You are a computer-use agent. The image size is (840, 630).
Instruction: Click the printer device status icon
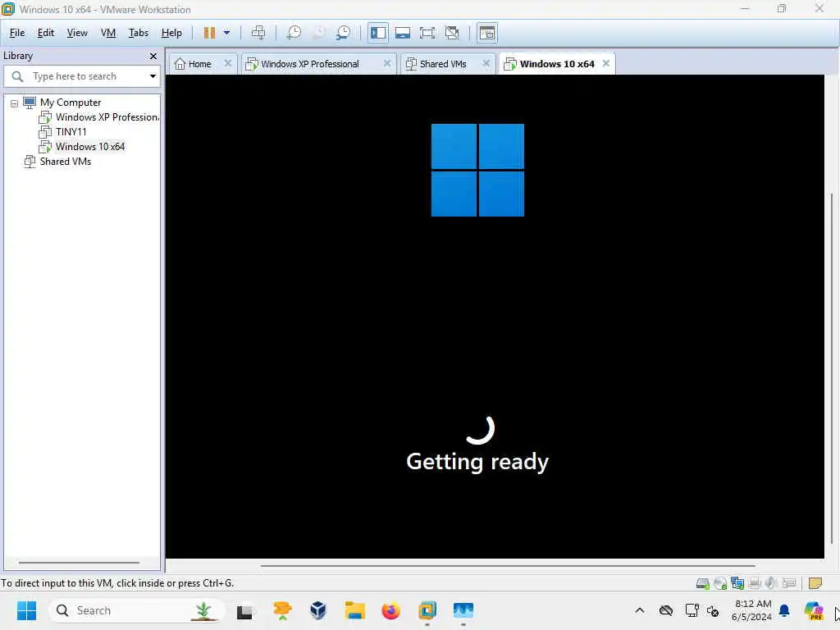(755, 583)
